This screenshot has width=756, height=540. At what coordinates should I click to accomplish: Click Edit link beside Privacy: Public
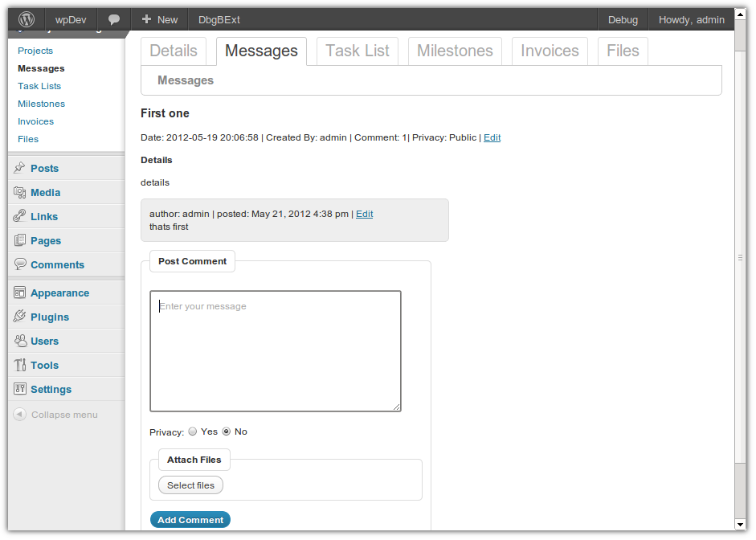click(x=492, y=137)
